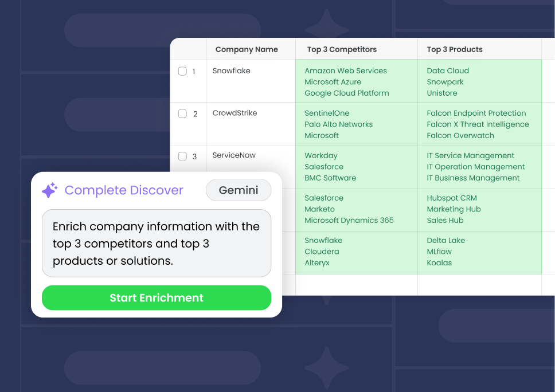Click the enrichment prompt text field
Viewport: 555px width, 392px height.
[157, 244]
